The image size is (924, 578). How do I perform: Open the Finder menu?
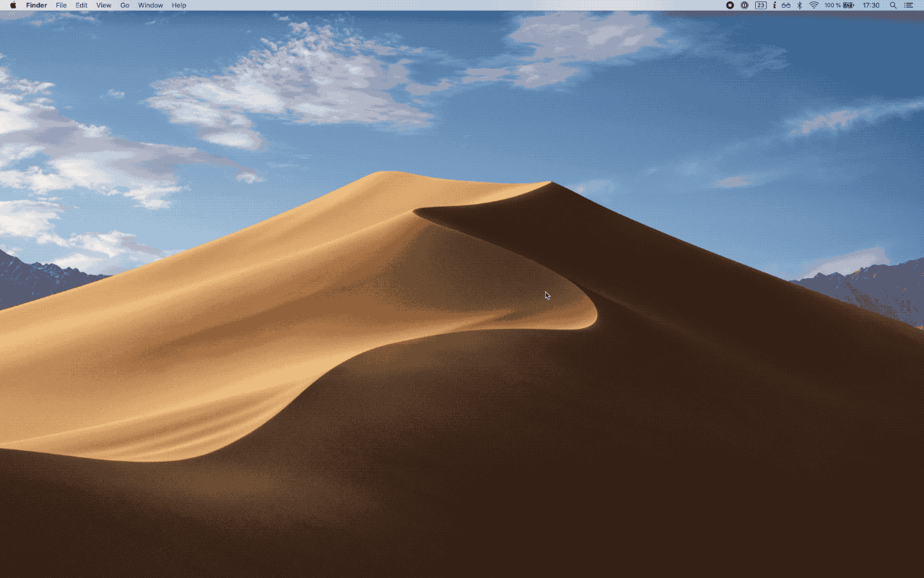36,5
